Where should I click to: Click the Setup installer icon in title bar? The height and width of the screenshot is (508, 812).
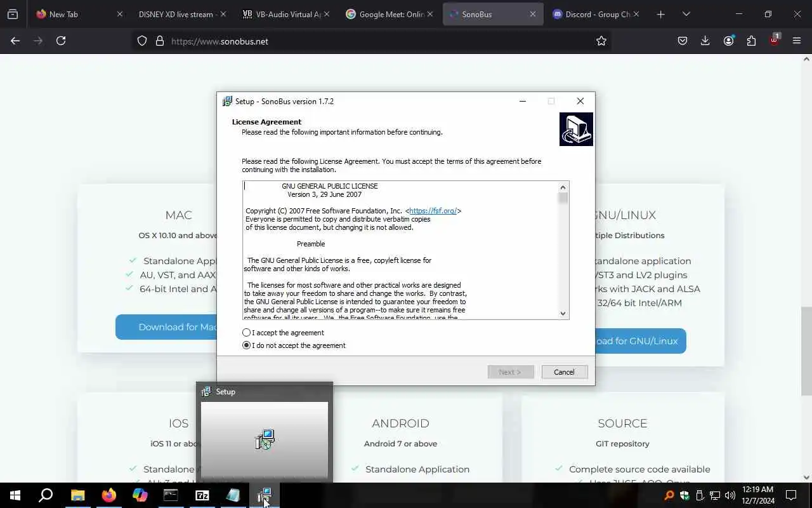point(227,101)
